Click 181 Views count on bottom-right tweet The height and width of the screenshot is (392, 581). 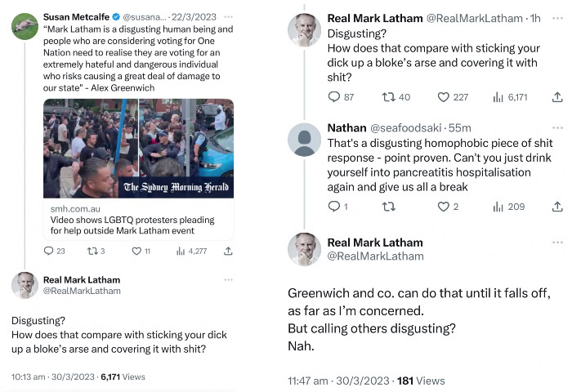[x=421, y=381]
